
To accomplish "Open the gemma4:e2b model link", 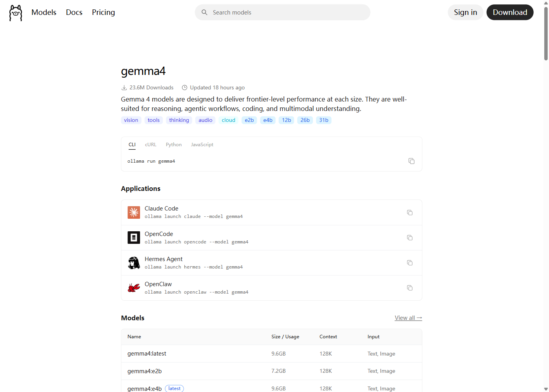I will [144, 371].
